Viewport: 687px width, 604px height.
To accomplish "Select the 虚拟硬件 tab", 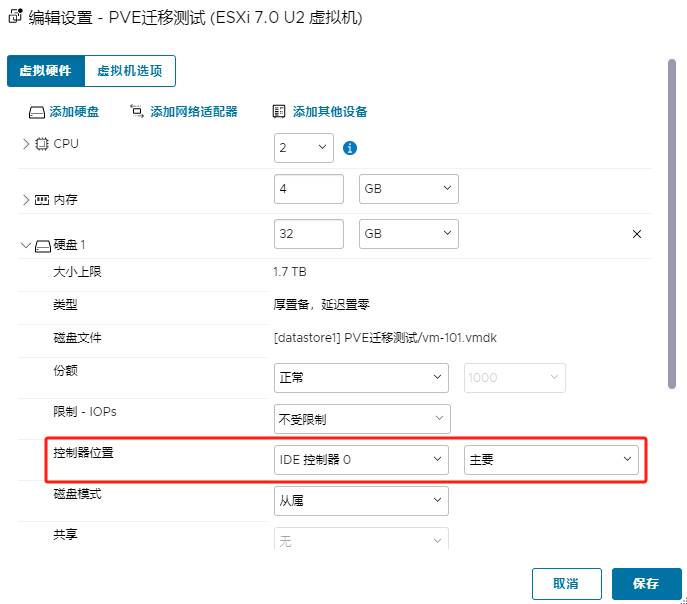I will point(46,71).
